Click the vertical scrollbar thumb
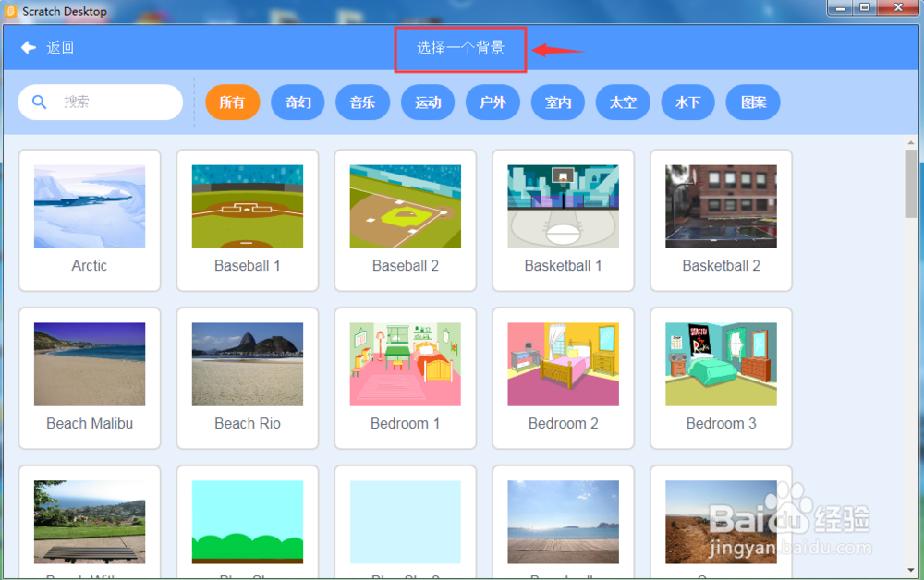Viewport: 924px width, 580px height. click(911, 184)
